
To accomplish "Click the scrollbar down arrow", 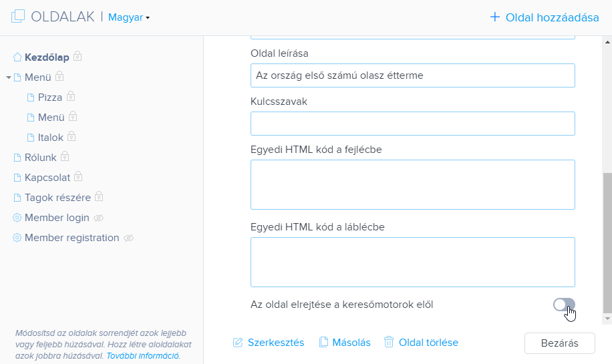I will [x=607, y=319].
